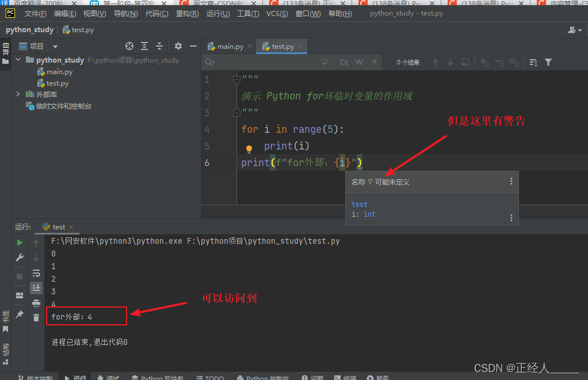This screenshot has width=588, height=380.
Task: Select test.py in project tree
Action: pyautogui.click(x=53, y=83)
